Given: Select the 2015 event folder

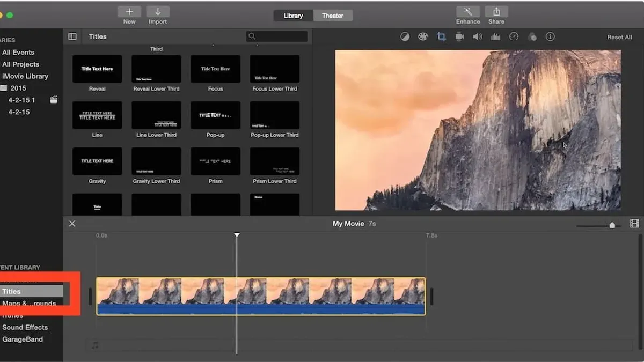Looking at the screenshot, I should coord(18,88).
